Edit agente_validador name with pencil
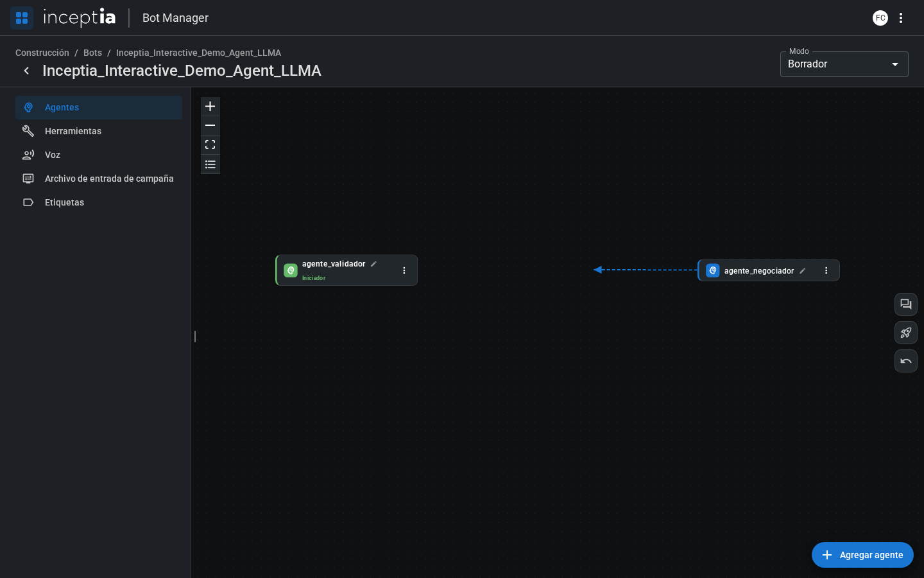 373,264
